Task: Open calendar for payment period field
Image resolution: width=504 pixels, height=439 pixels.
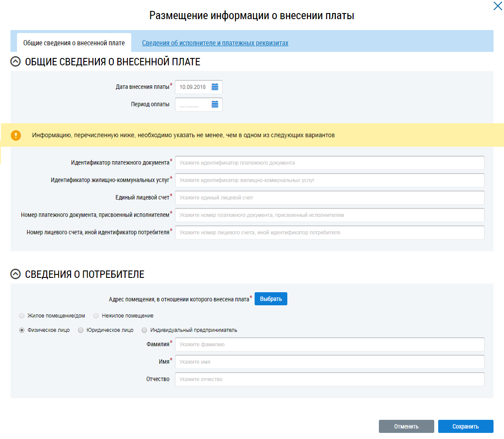Action: (215, 105)
